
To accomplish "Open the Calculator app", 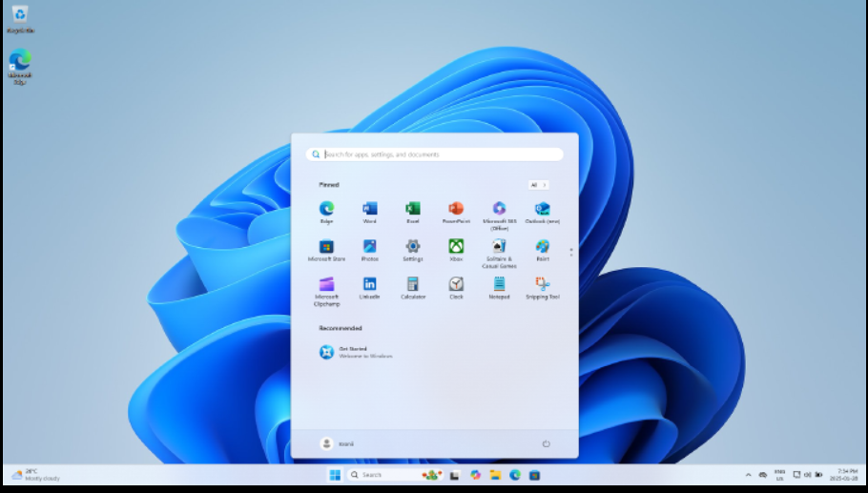I will [413, 284].
